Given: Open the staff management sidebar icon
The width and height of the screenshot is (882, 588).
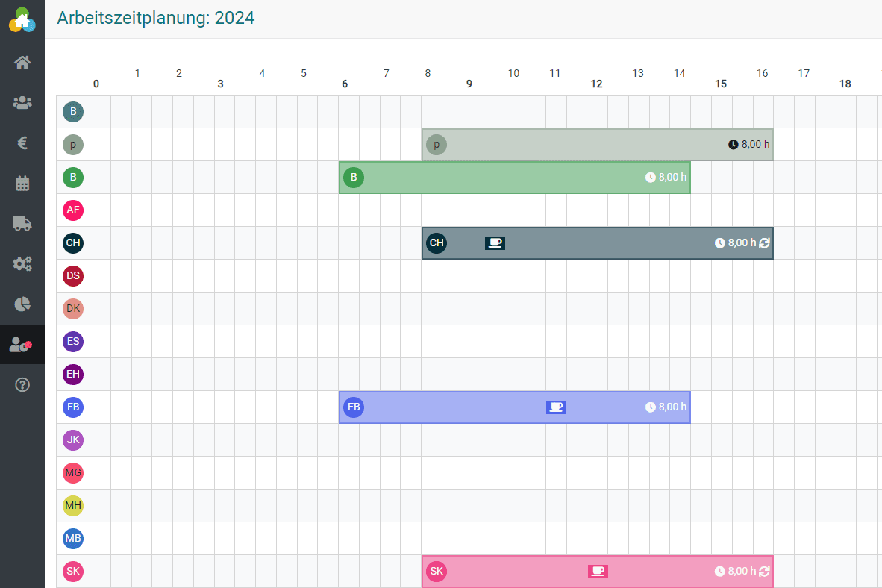Looking at the screenshot, I should pos(22,344).
